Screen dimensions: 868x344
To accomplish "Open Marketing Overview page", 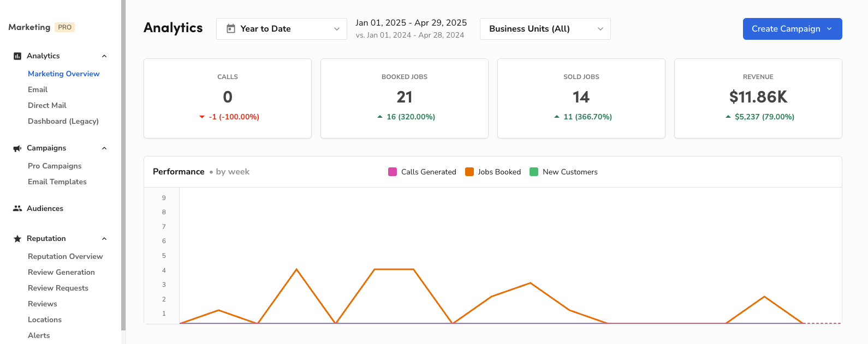I will tap(64, 74).
